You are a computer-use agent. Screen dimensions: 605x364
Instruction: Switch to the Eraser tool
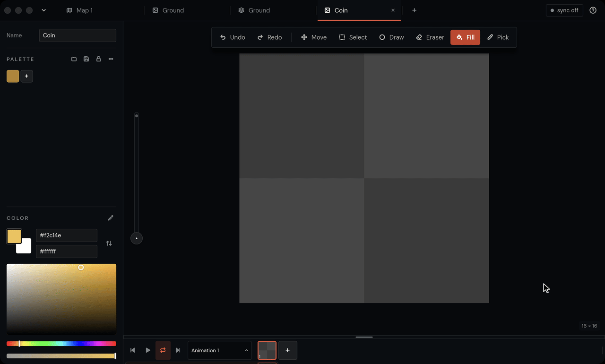click(430, 37)
